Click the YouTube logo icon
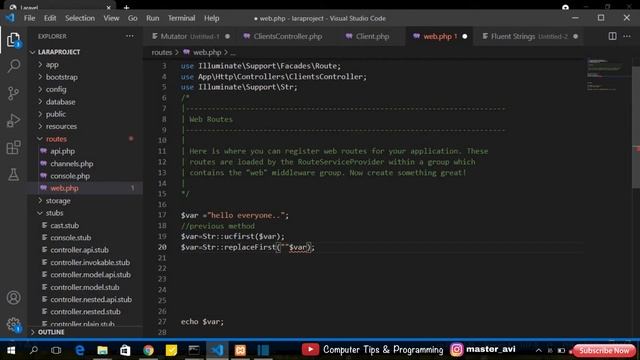640x360 pixels. (310, 349)
